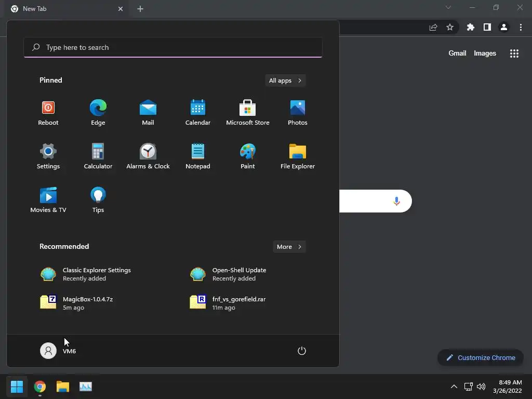Click the Windows Start button on taskbar

[17, 387]
